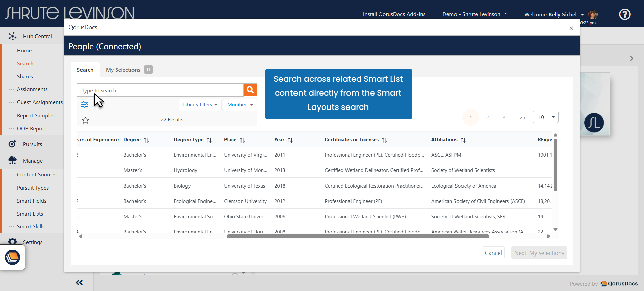This screenshot has width=644, height=291.
Task: Click the Type to search field
Action: pyautogui.click(x=160, y=90)
